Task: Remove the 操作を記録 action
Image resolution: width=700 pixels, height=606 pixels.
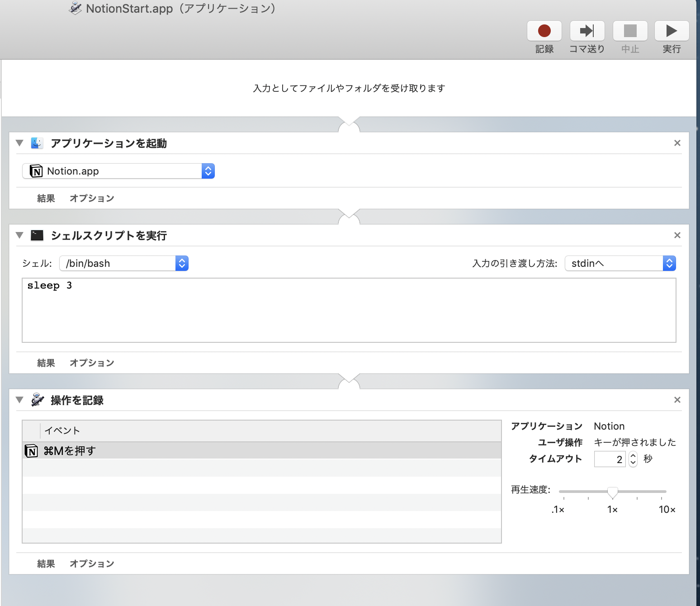Action: click(x=677, y=400)
